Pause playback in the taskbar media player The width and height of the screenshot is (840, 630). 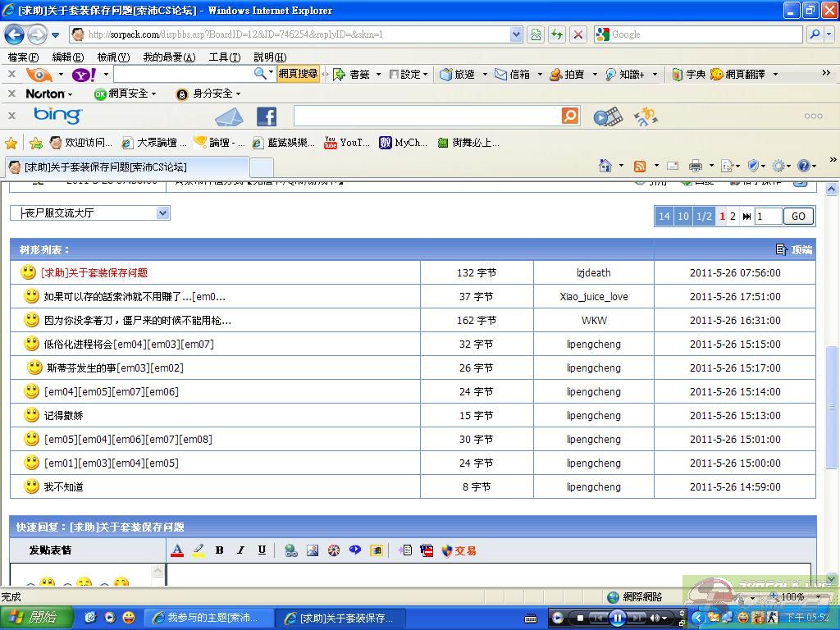click(x=618, y=618)
